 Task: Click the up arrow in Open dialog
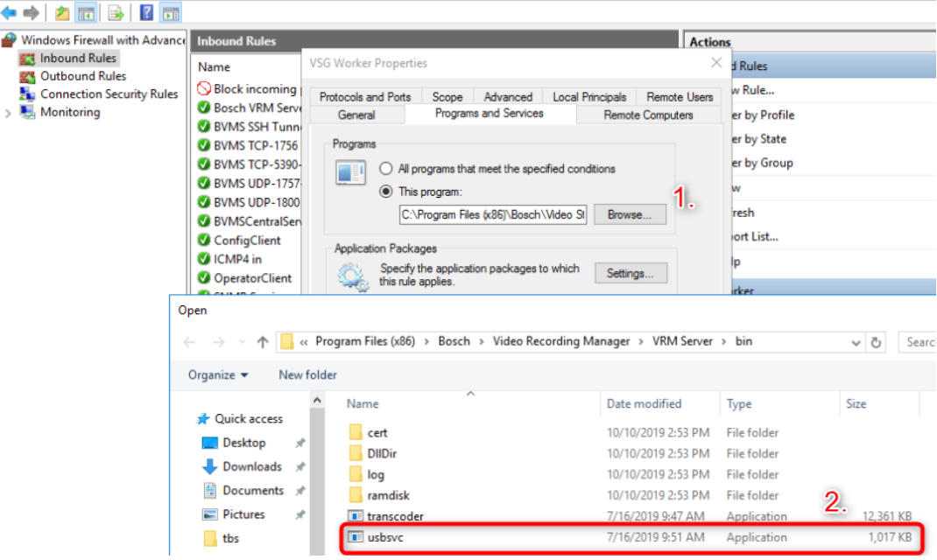tap(262, 342)
